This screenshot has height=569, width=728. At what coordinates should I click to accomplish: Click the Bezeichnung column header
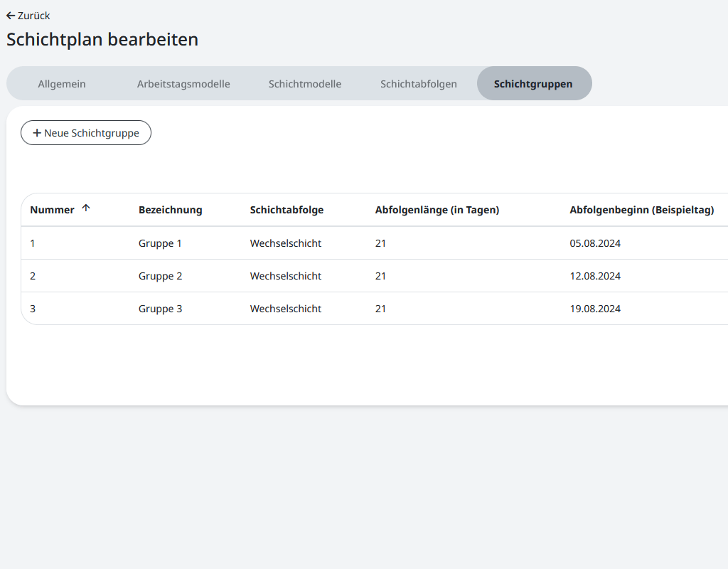pos(171,210)
